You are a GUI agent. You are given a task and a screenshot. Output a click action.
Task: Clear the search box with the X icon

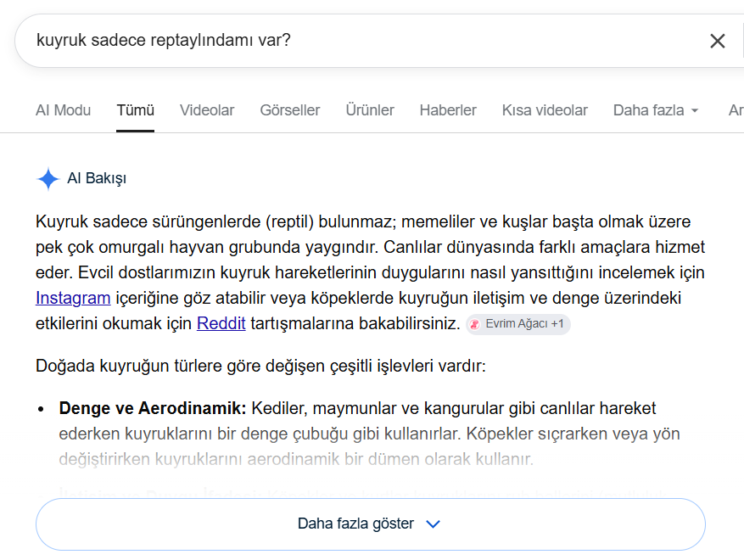point(718,41)
